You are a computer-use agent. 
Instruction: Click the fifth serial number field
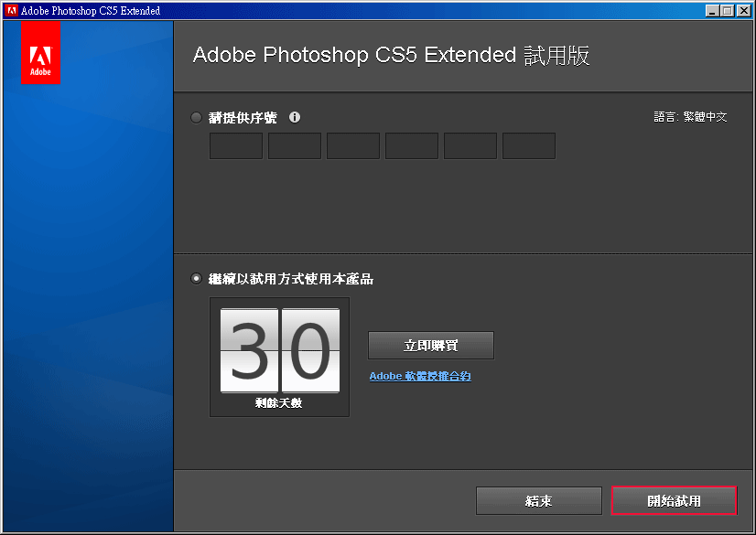(x=470, y=146)
